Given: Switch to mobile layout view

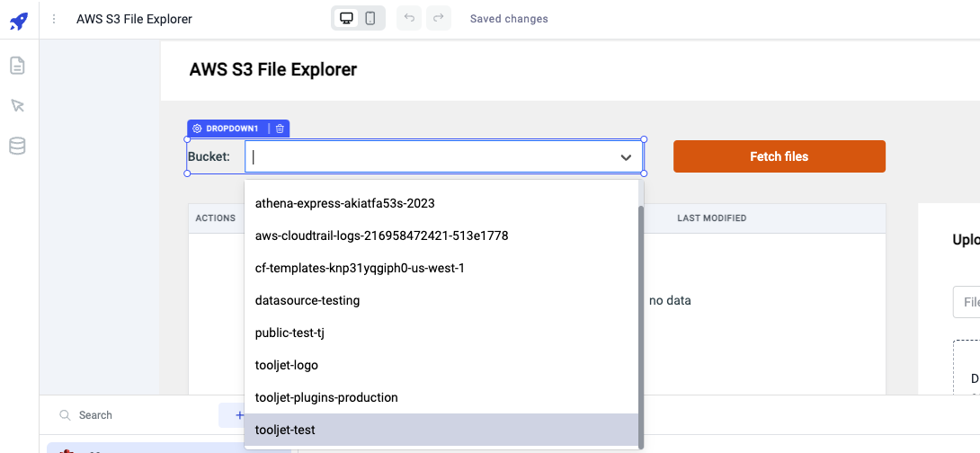Looking at the screenshot, I should pyautogui.click(x=370, y=19).
